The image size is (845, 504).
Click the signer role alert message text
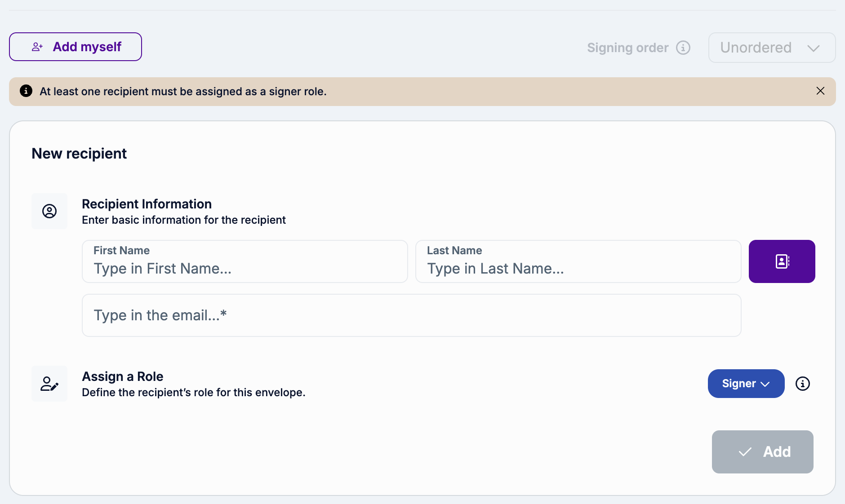click(x=183, y=92)
